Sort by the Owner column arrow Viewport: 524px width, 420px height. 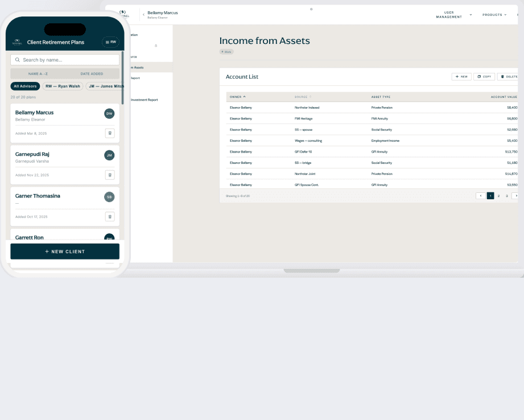(245, 97)
